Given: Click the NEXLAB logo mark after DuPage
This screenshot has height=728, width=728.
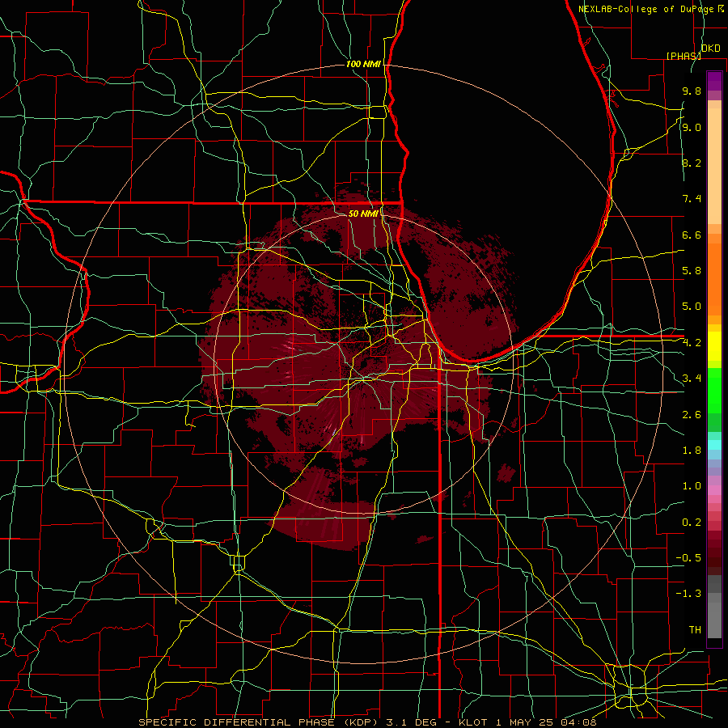Looking at the screenshot, I should tap(721, 8).
